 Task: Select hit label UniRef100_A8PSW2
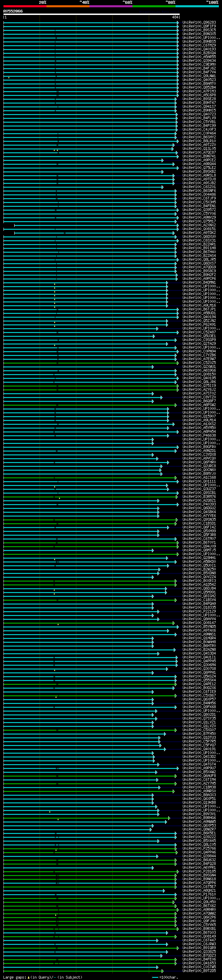click(x=199, y=405)
